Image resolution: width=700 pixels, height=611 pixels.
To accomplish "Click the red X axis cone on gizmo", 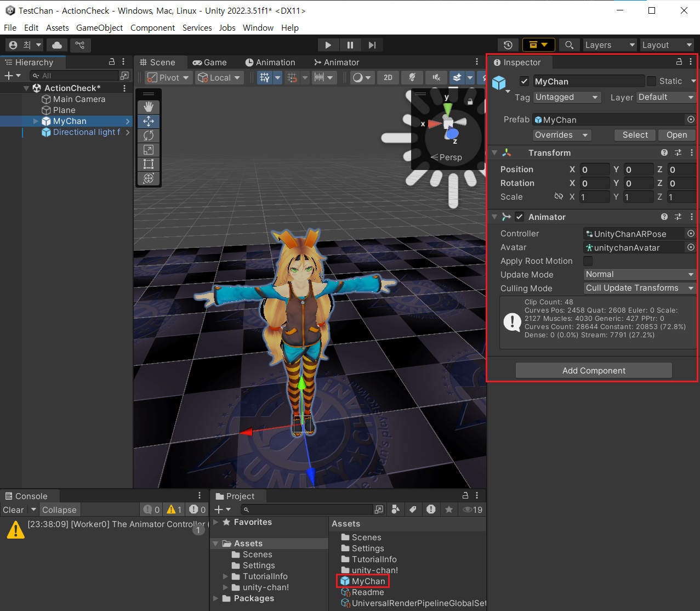I will [x=435, y=124].
